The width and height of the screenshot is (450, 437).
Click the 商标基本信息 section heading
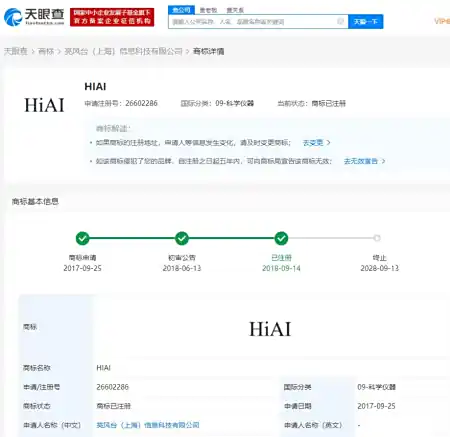(x=35, y=201)
